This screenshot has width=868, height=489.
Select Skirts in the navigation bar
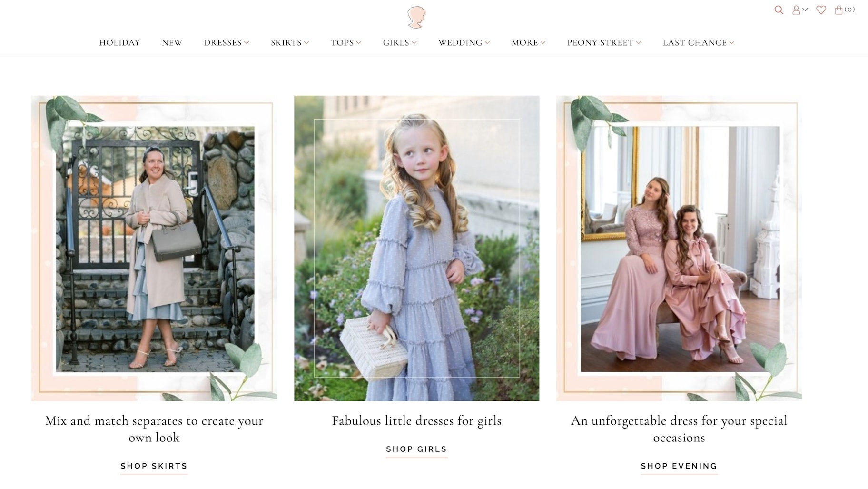tap(286, 43)
